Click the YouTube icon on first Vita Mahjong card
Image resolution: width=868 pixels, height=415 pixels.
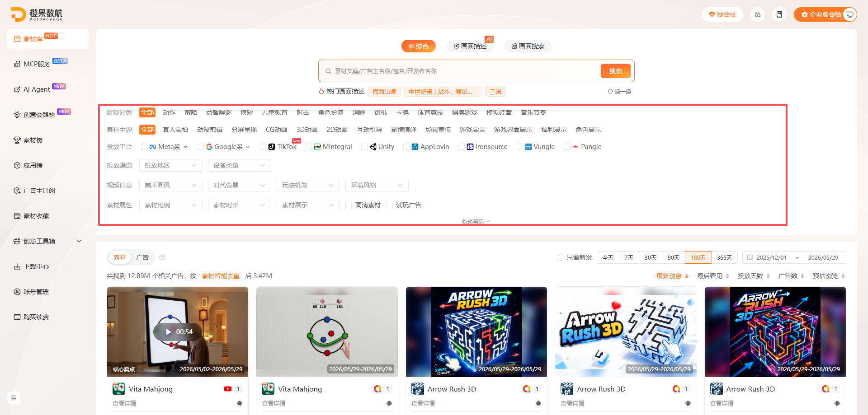point(228,389)
